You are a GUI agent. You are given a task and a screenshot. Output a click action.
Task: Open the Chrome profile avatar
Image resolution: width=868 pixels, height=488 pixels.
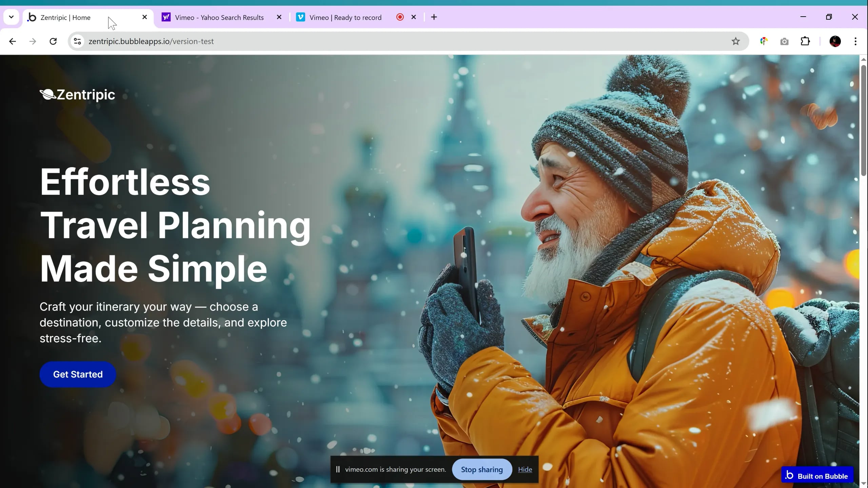pyautogui.click(x=835, y=41)
